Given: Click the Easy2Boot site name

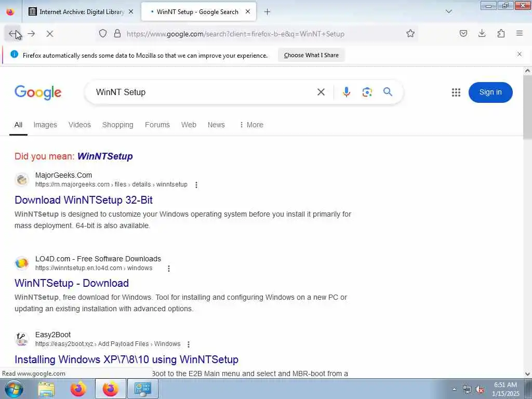Looking at the screenshot, I should point(53,335).
